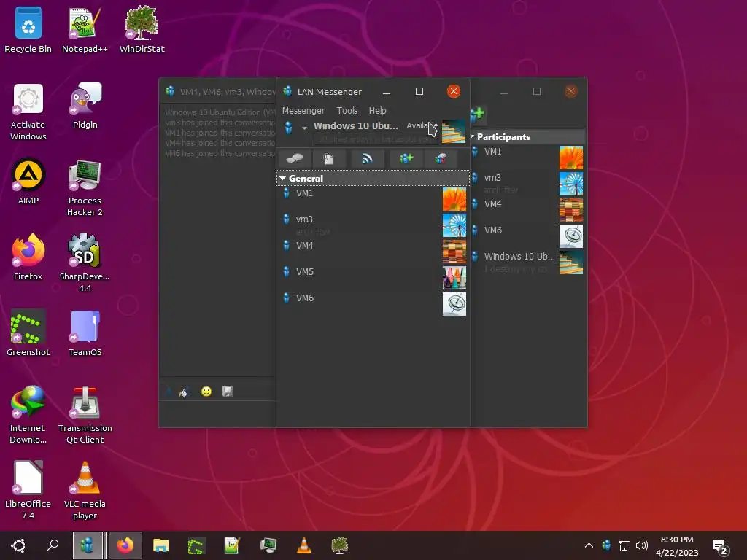Open the Transmission Qt Client desktop shortcut
The width and height of the screenshot is (747, 560).
(85, 415)
